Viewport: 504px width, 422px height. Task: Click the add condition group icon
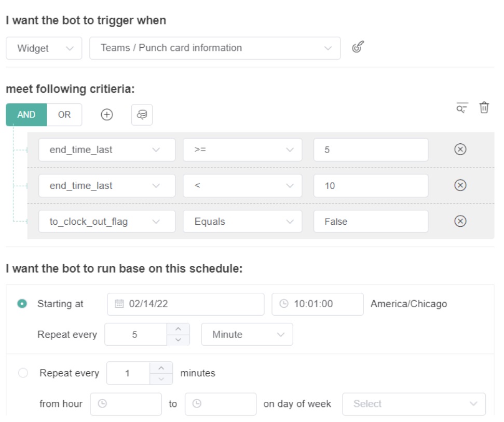pyautogui.click(x=142, y=115)
